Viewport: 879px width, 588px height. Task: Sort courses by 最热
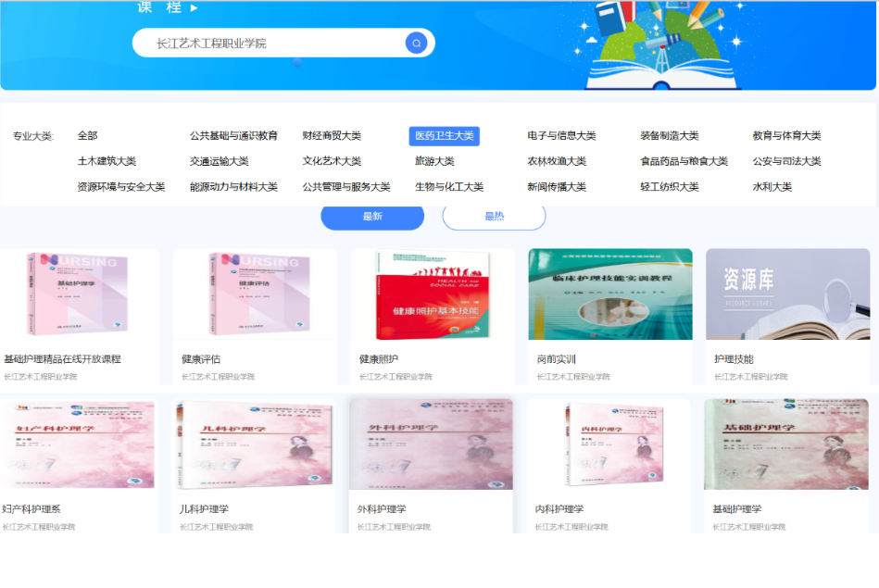point(494,217)
